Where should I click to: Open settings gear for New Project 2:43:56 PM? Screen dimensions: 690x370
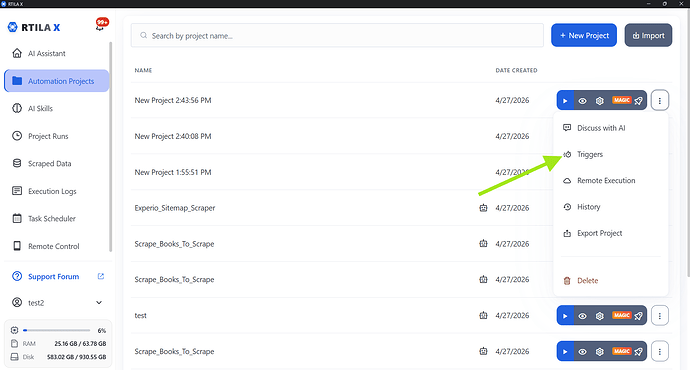[599, 101]
